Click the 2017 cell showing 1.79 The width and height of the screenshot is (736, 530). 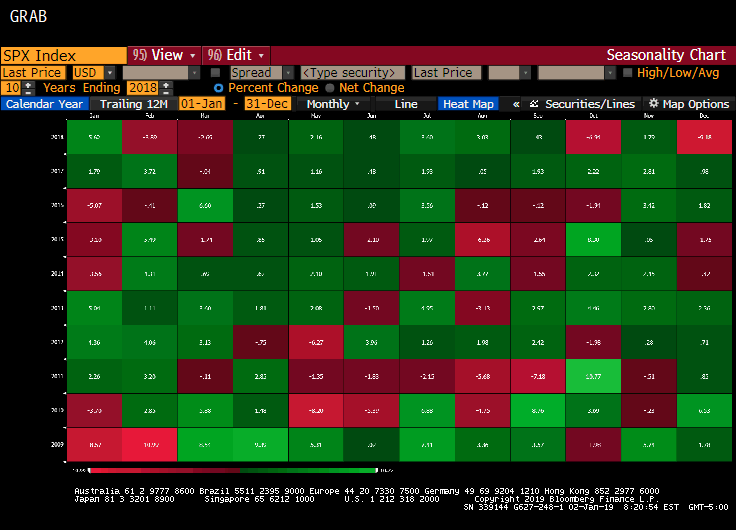pos(94,171)
